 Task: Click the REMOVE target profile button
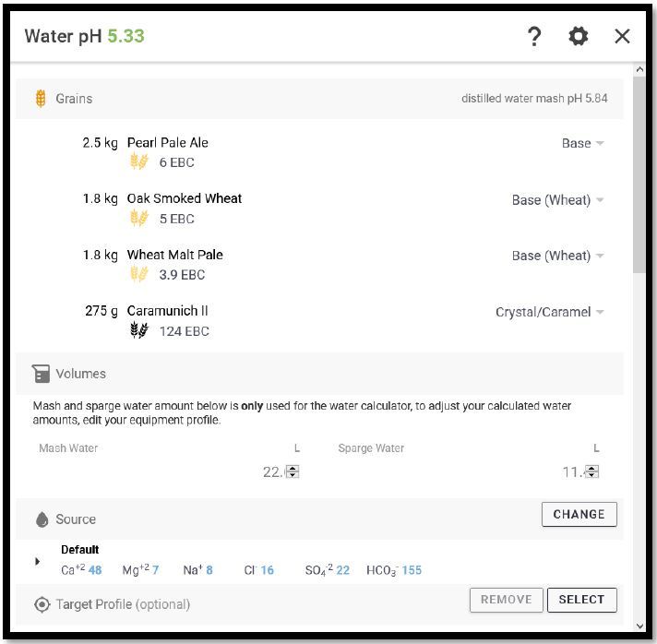(x=507, y=600)
